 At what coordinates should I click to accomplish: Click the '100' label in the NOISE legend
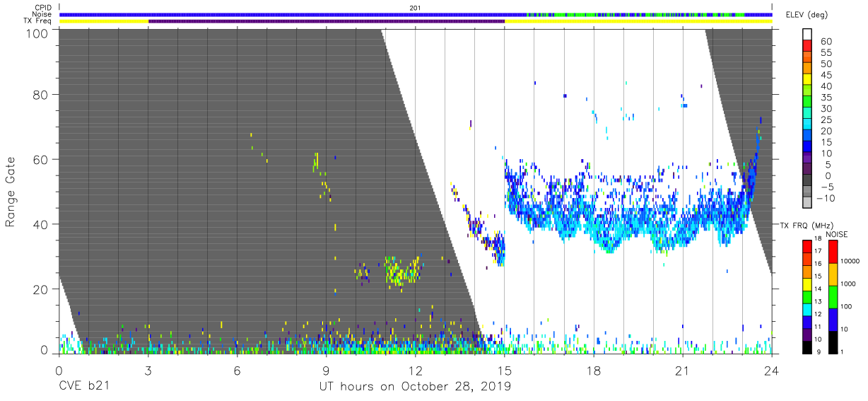pos(847,306)
